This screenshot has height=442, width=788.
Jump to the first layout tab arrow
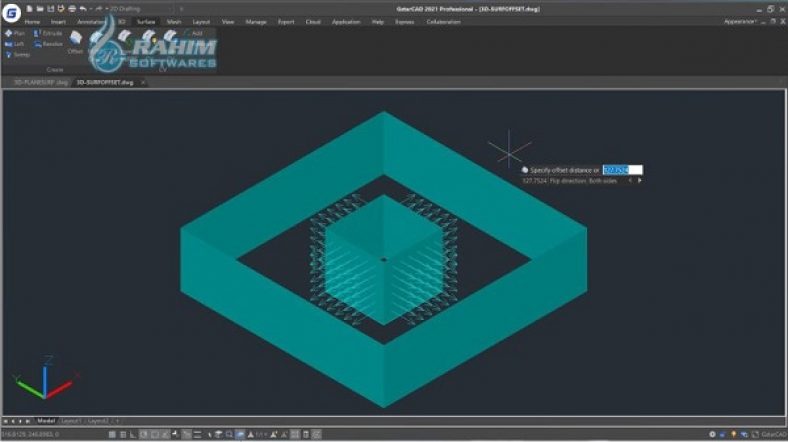click(x=5, y=421)
